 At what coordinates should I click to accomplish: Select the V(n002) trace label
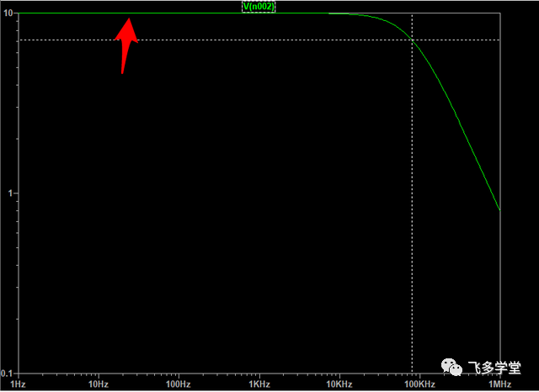[259, 7]
